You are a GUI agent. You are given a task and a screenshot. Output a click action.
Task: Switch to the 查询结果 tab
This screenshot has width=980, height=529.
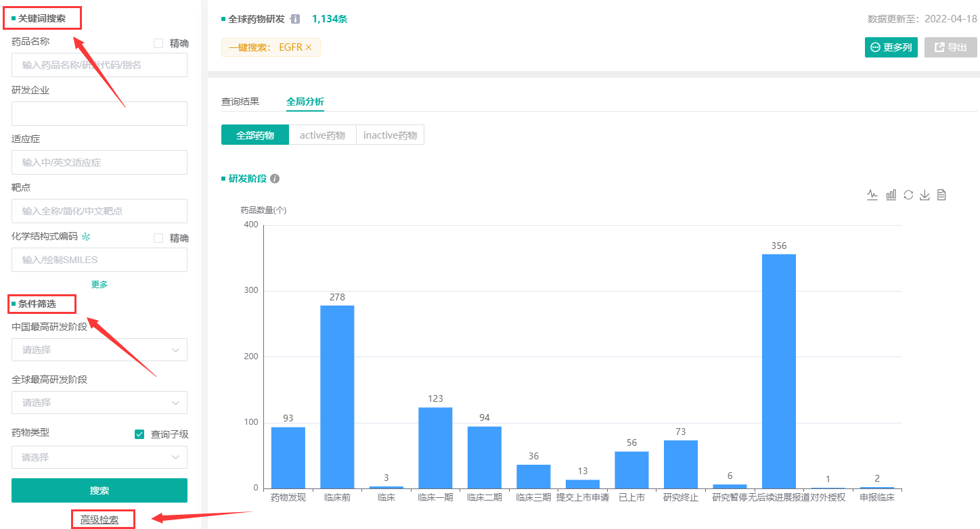[240, 101]
